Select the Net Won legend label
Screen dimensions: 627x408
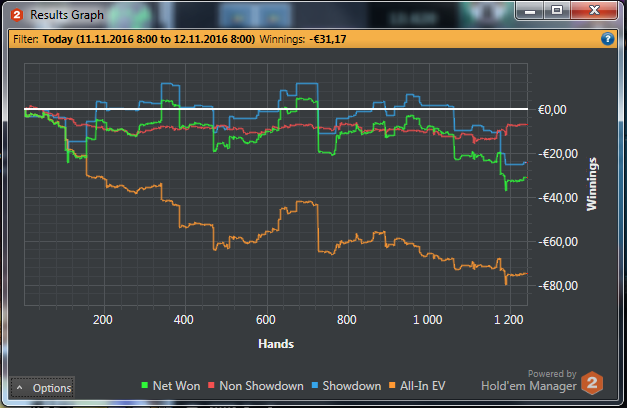point(176,386)
